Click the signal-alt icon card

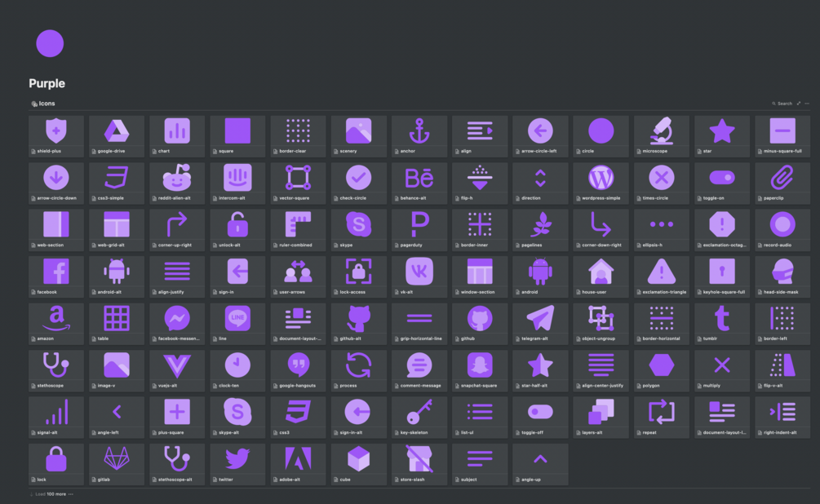(x=56, y=418)
